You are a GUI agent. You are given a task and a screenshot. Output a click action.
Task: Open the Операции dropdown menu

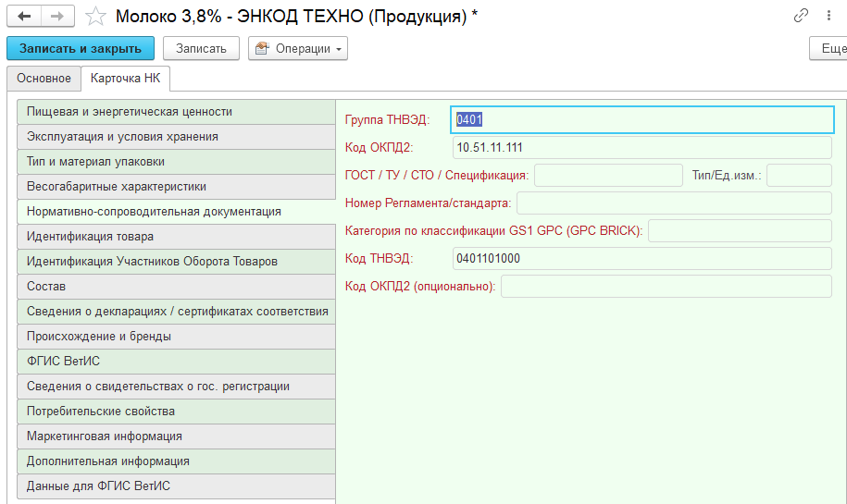298,49
